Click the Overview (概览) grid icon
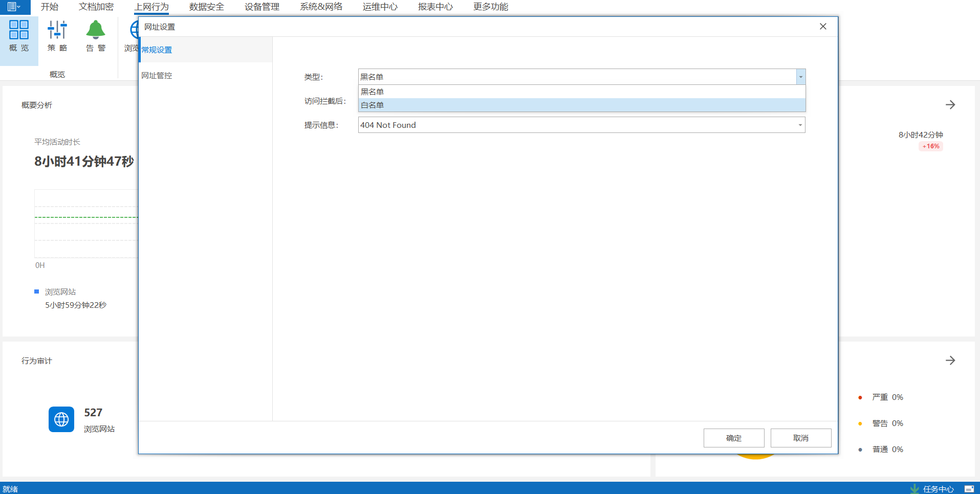Screen dimensions: 980x494 click(19, 30)
